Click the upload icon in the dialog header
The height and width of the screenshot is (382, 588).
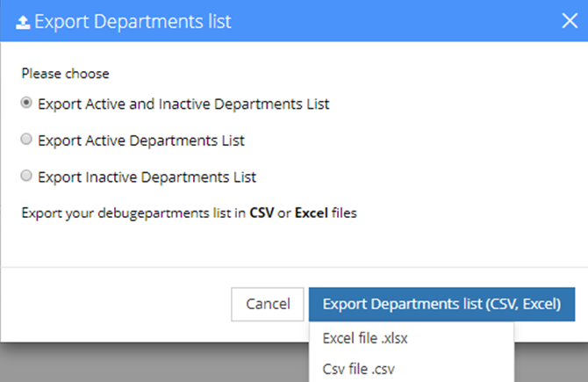[23, 22]
